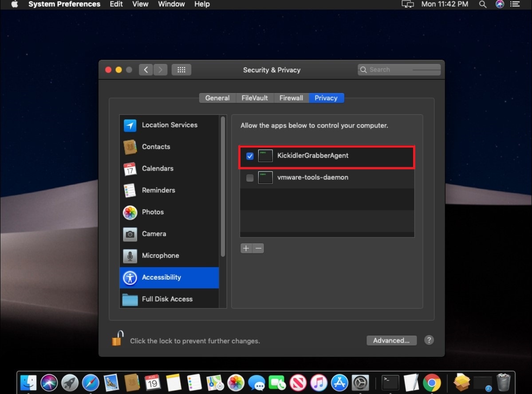
Task: Open Notes from the Dock
Action: [x=173, y=383]
